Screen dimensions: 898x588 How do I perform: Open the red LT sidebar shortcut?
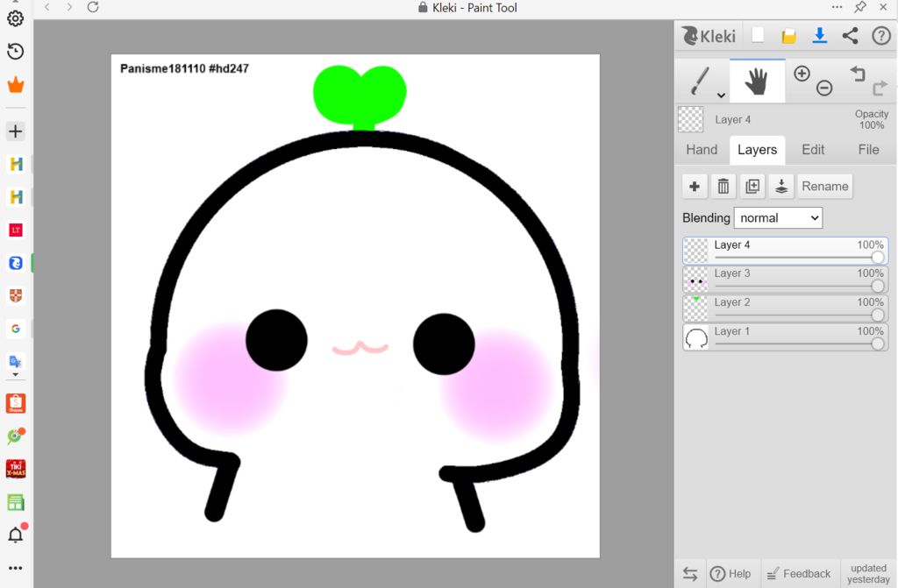click(x=16, y=230)
